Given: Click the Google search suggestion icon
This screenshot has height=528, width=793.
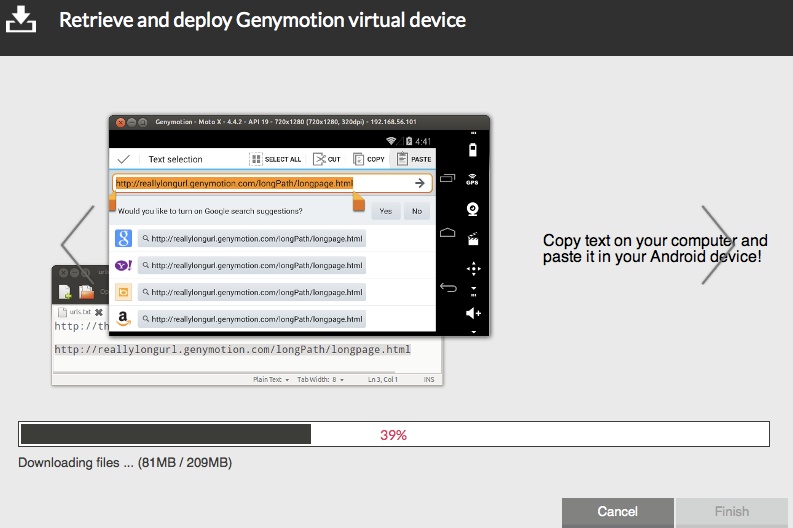Looking at the screenshot, I should pos(124,238).
